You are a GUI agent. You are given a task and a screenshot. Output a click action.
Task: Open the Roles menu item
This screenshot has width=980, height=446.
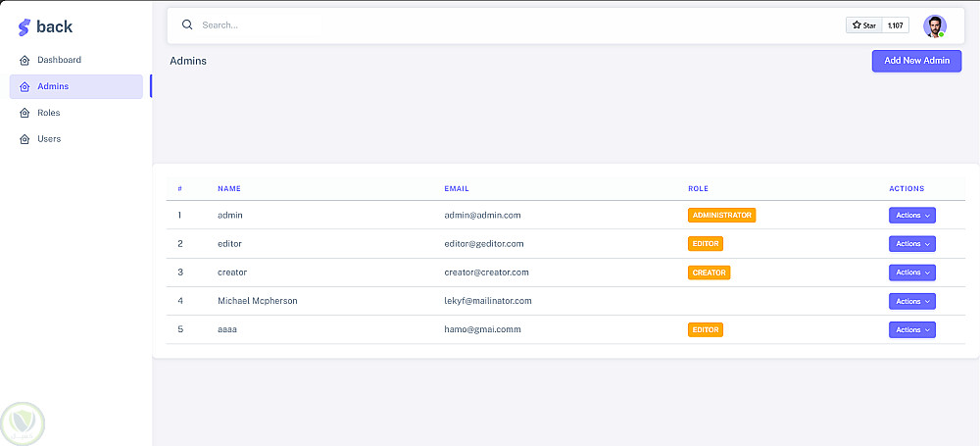pos(49,114)
